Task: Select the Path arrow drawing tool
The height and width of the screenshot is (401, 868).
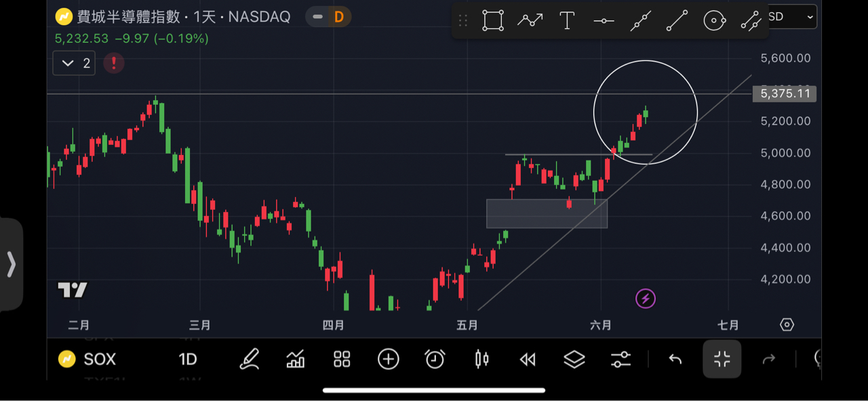Action: 530,20
